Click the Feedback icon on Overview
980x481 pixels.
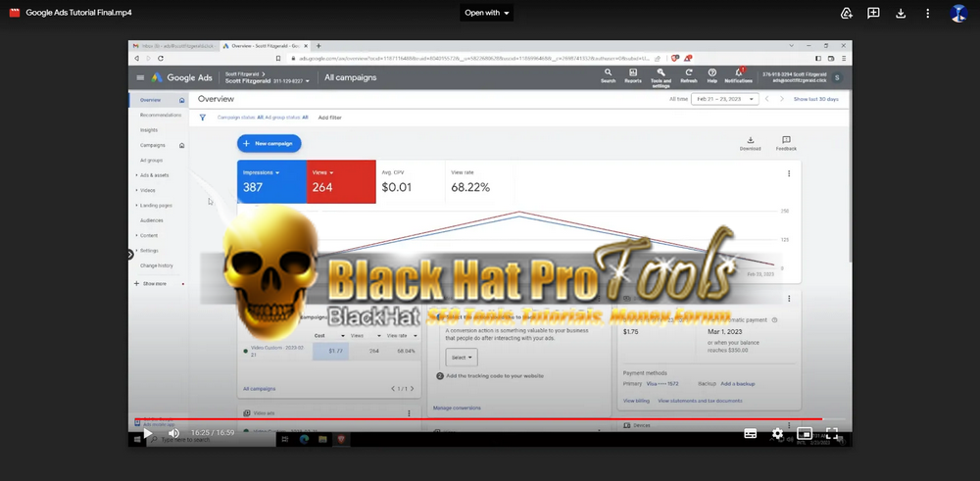(x=786, y=144)
